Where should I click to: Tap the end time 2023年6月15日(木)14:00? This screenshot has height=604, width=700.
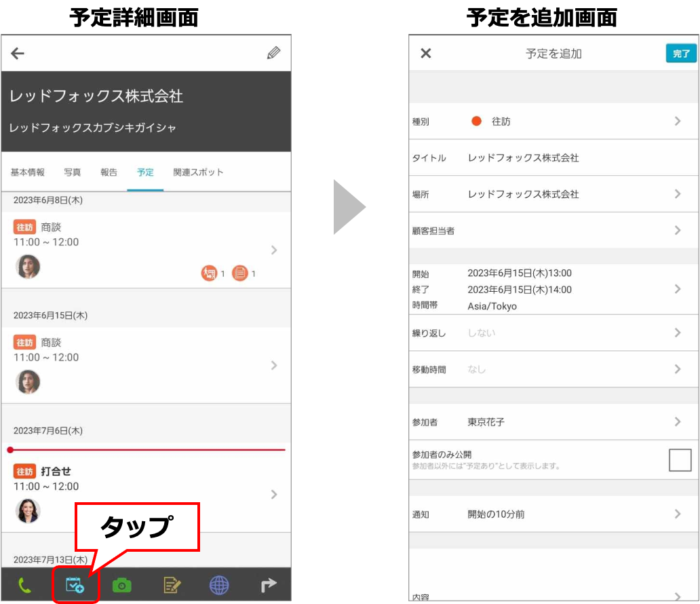click(520, 290)
